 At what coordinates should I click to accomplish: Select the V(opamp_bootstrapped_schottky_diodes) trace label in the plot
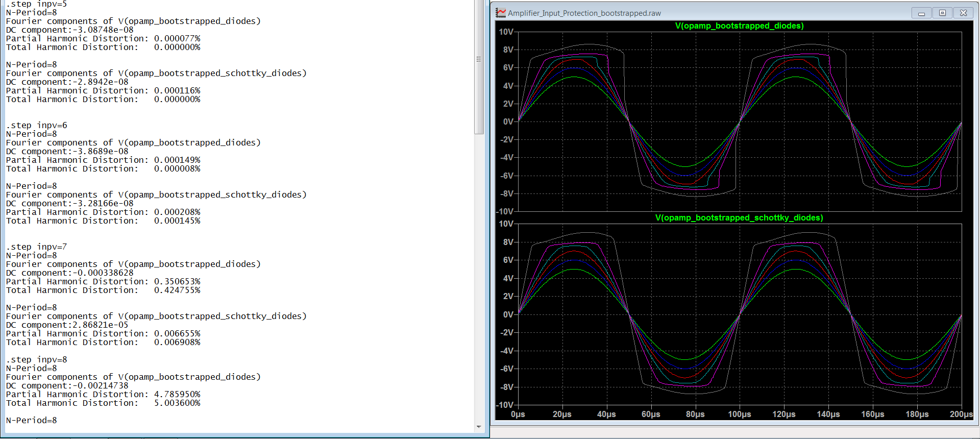pyautogui.click(x=739, y=217)
